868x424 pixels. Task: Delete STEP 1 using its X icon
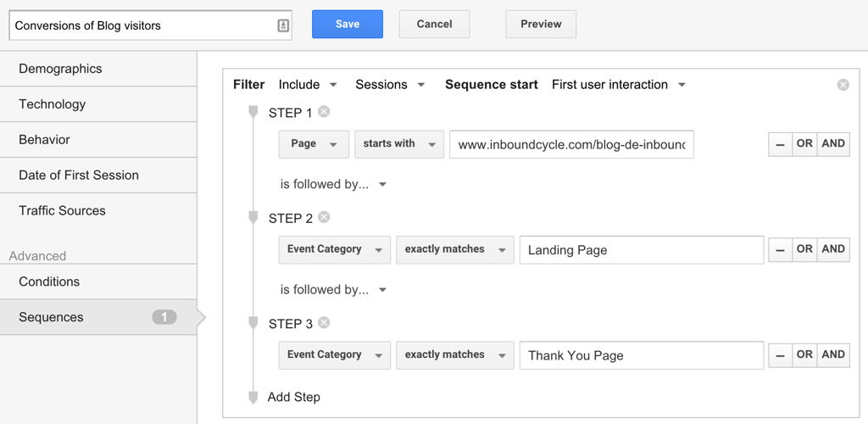pos(324,112)
